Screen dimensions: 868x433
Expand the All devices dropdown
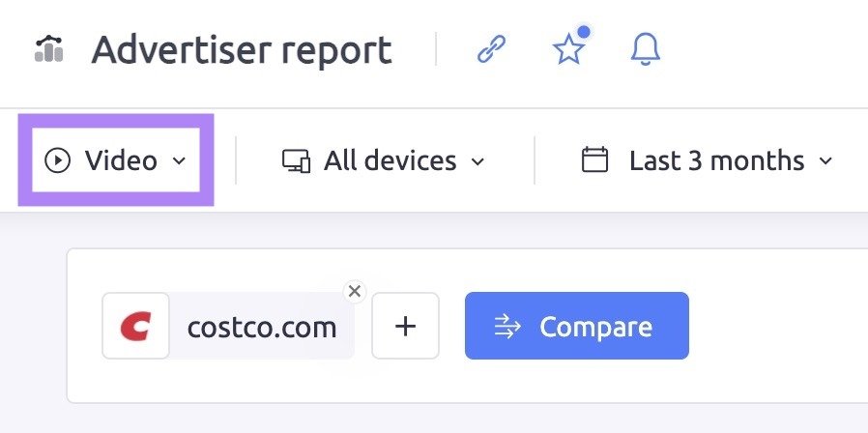[x=383, y=161]
